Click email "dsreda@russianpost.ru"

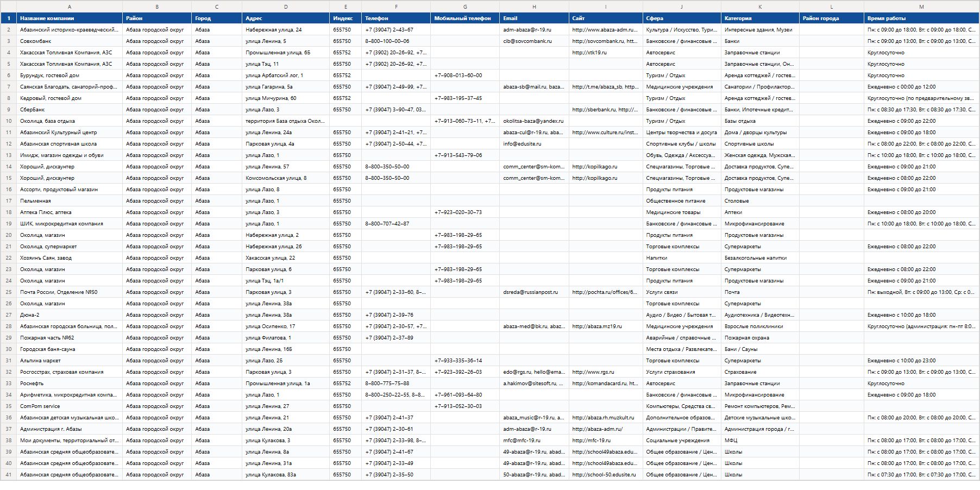pos(534,292)
